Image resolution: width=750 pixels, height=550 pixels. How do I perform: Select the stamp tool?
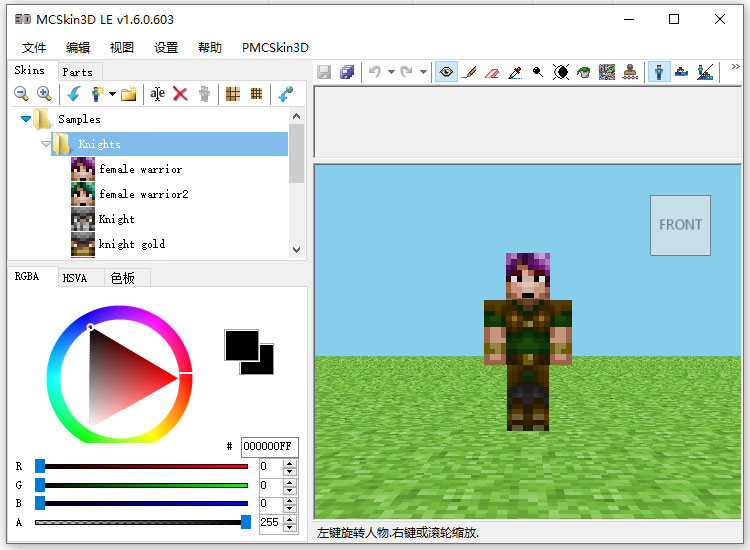630,72
